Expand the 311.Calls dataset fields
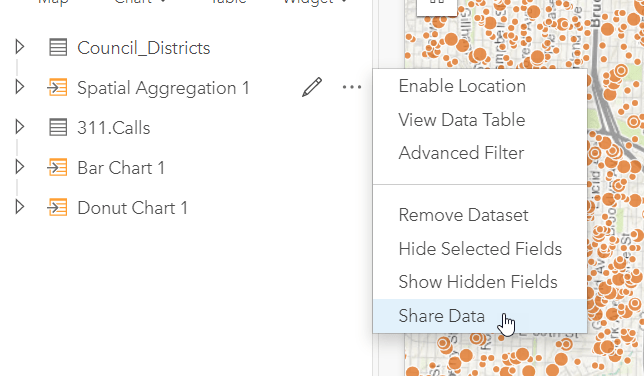644x376 pixels. tap(19, 127)
